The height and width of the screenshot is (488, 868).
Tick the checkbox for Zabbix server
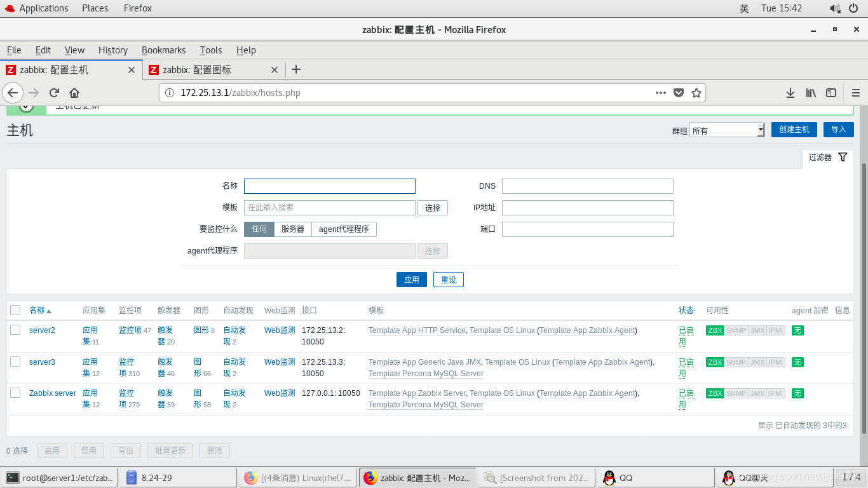click(x=15, y=393)
